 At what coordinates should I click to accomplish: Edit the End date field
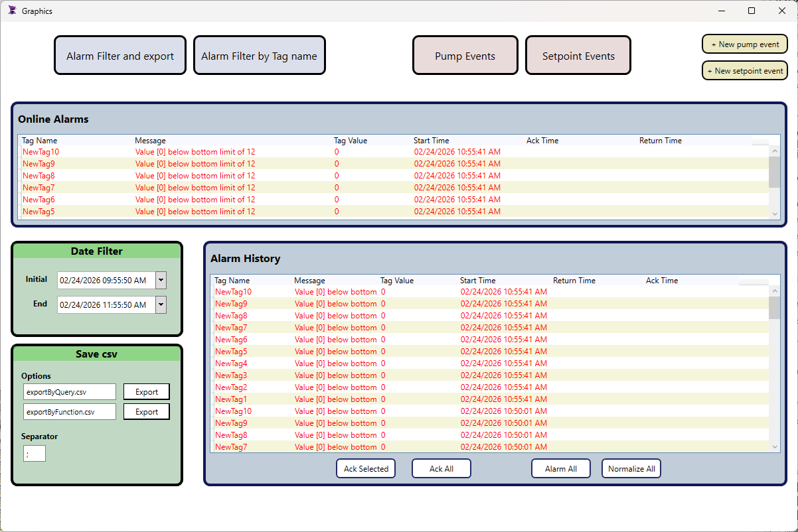coord(106,304)
